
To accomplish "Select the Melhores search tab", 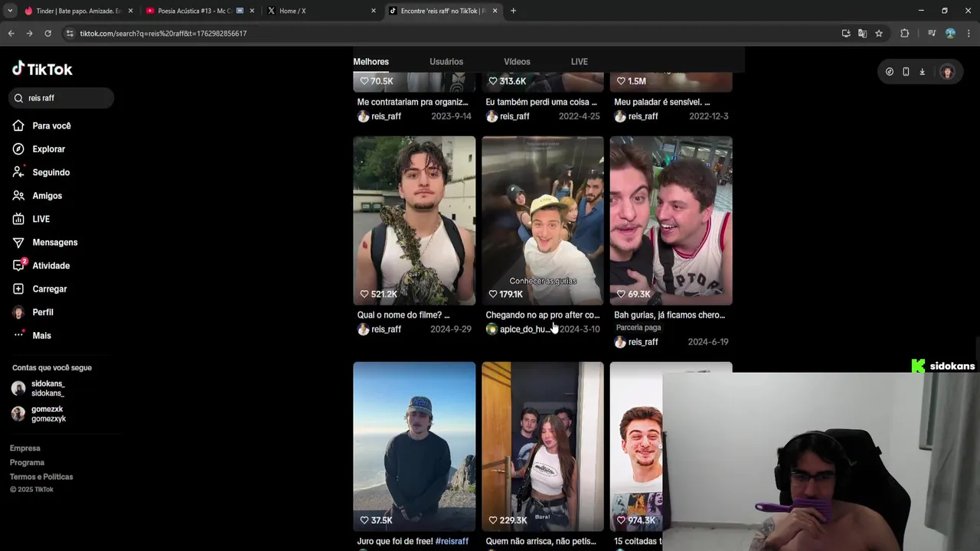I will click(x=371, y=62).
